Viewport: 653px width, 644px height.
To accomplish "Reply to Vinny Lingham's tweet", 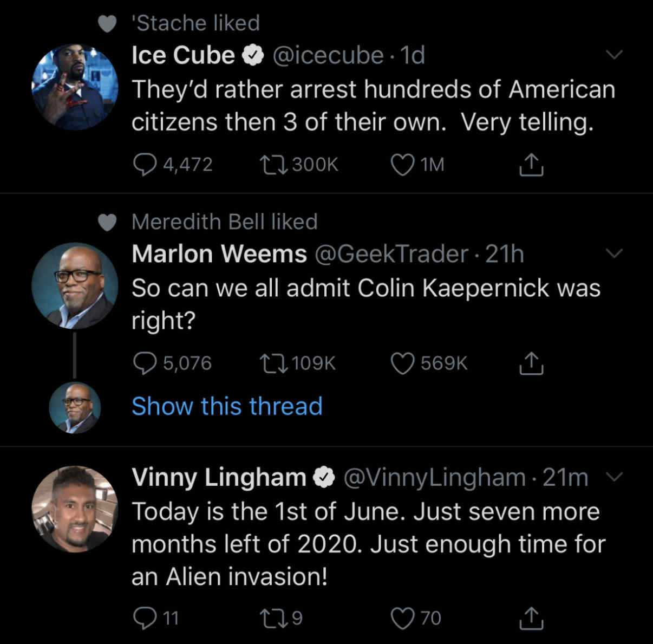I will tap(145, 618).
